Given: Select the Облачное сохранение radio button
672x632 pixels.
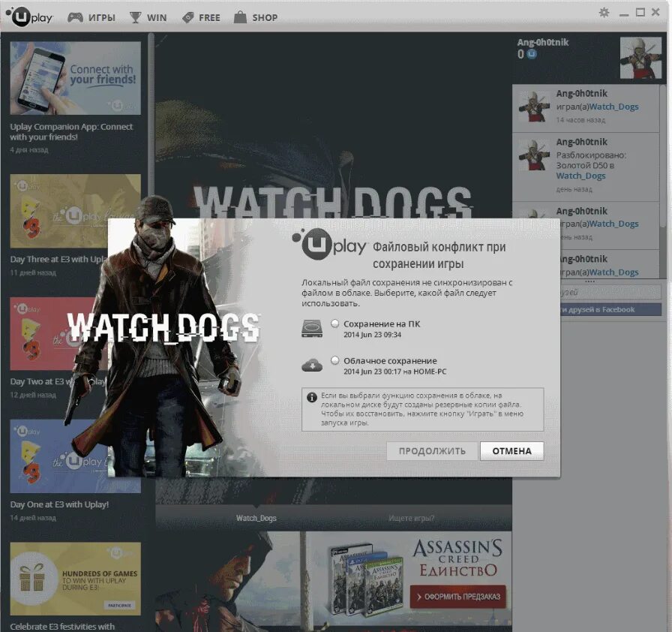Looking at the screenshot, I should click(334, 360).
